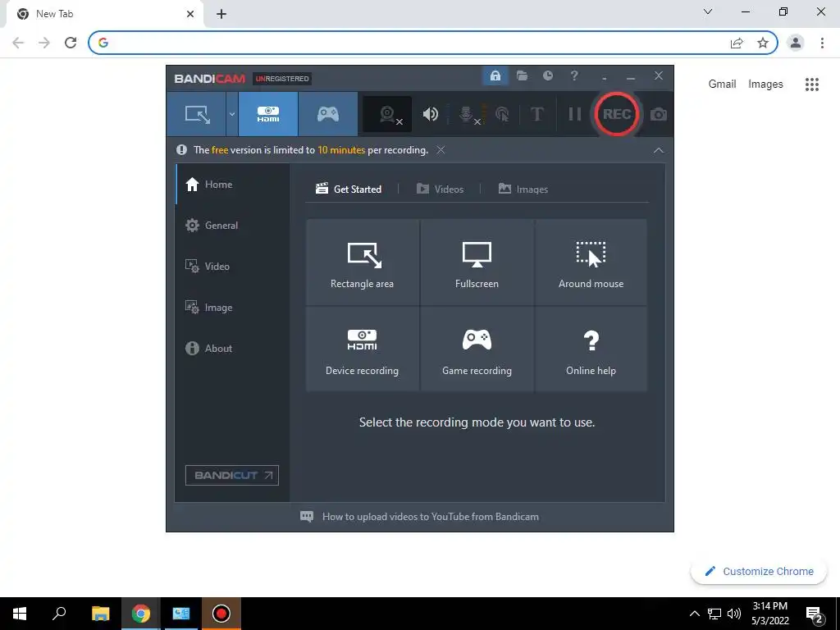Collapse the Bandicam panel with chevron
The width and height of the screenshot is (840, 630).
659,151
